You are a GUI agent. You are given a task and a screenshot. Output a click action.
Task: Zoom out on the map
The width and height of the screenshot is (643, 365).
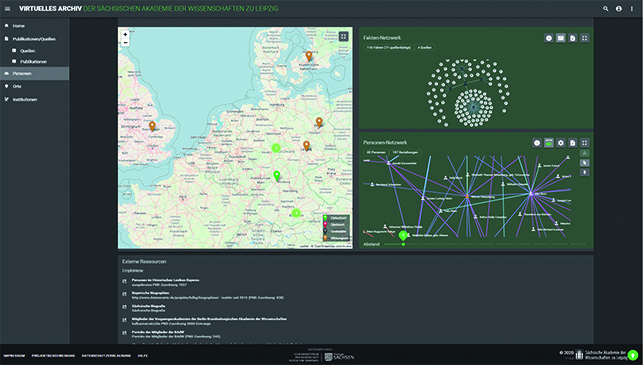[125, 42]
